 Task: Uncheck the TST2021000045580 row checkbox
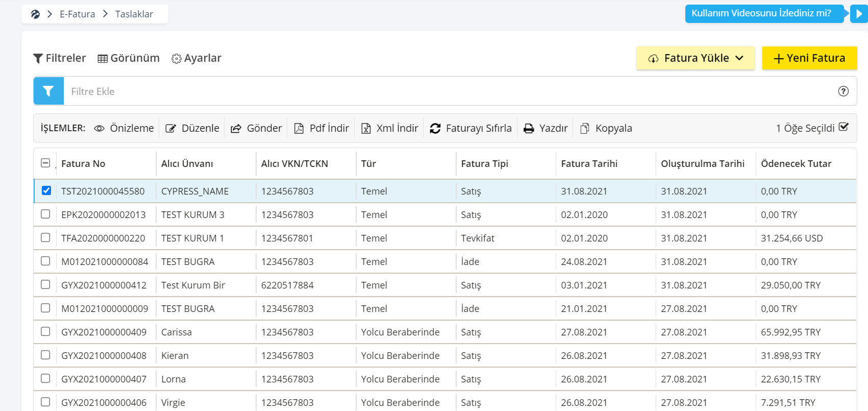click(46, 190)
